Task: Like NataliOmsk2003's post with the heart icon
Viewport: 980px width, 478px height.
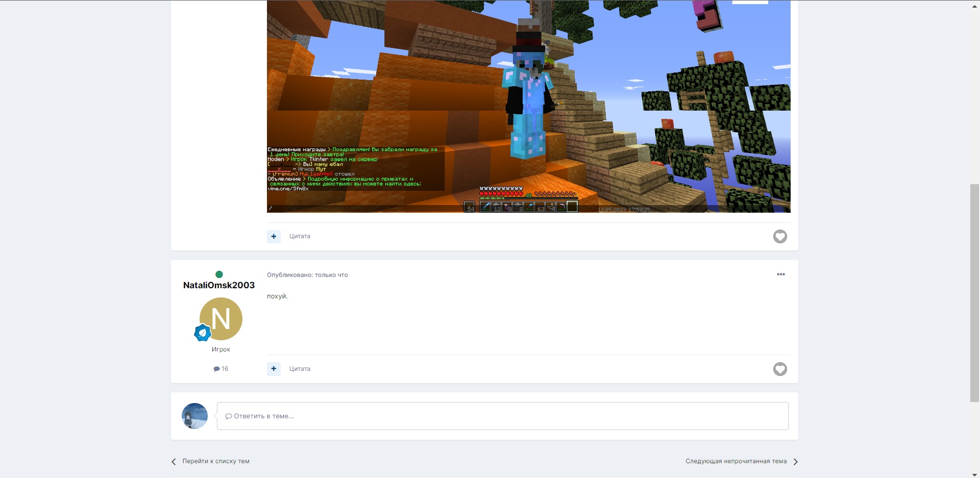Action: click(779, 369)
